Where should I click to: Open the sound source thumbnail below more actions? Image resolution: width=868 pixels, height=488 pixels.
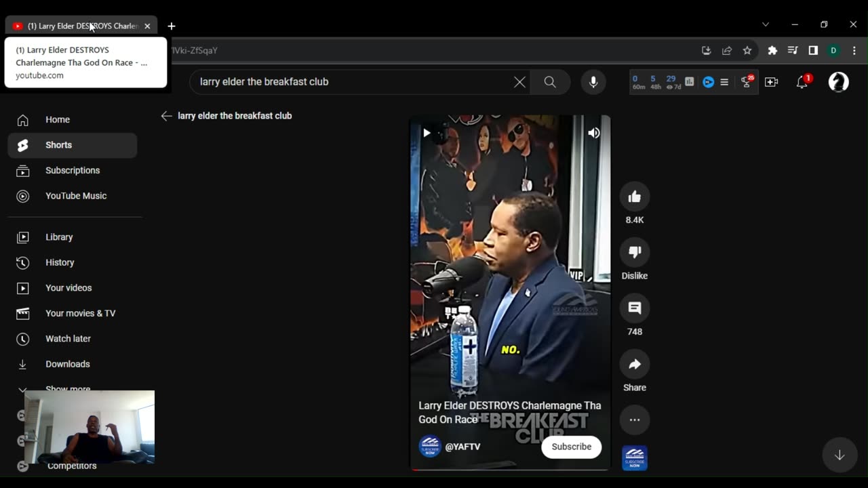[635, 458]
